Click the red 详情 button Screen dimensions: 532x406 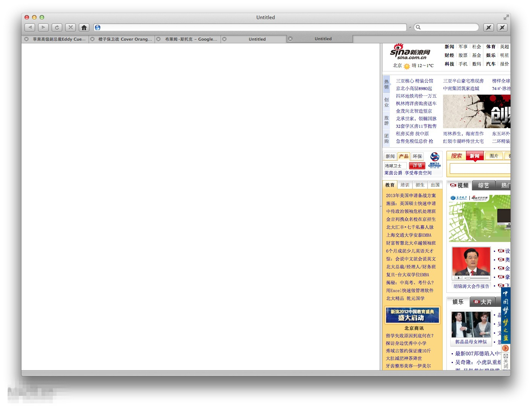[x=417, y=166]
